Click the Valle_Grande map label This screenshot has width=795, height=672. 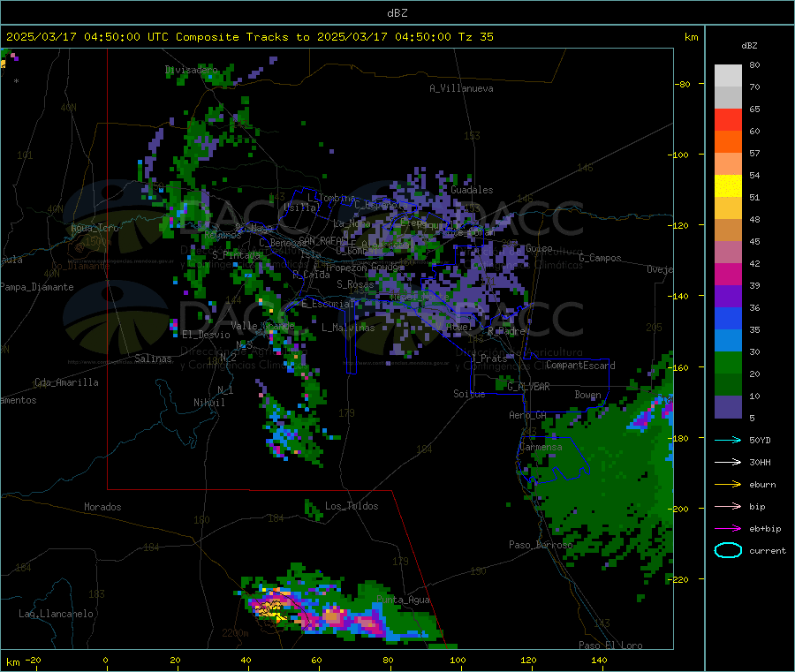point(262,326)
